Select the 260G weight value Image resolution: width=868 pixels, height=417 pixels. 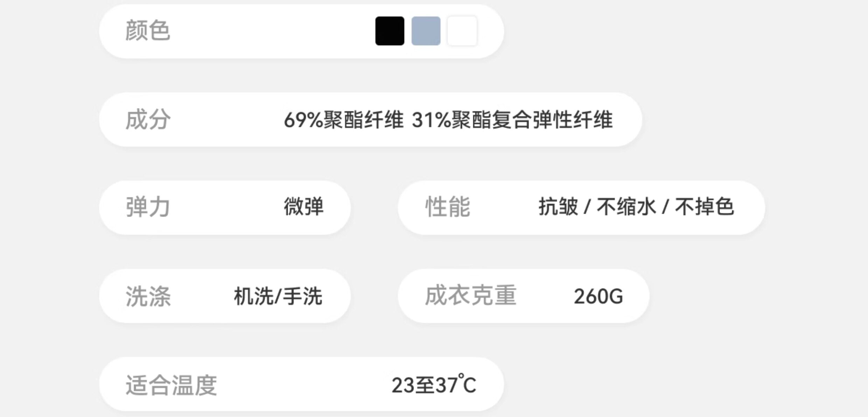point(598,296)
